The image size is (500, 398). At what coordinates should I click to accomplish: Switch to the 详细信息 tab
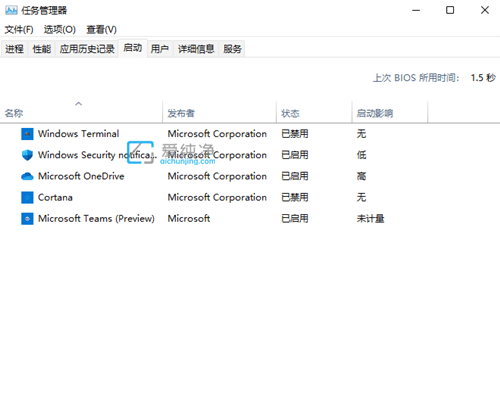pos(196,49)
